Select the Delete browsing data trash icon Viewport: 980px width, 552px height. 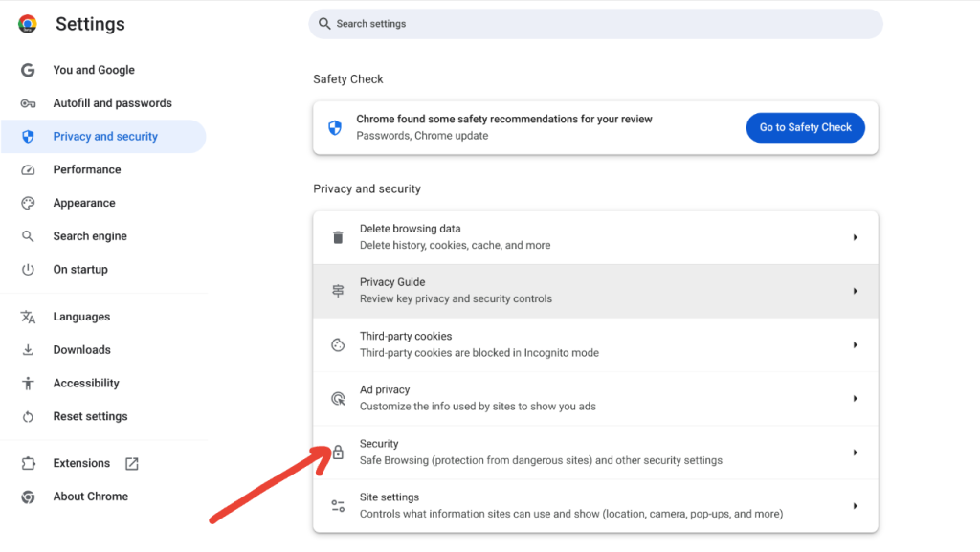(337, 235)
